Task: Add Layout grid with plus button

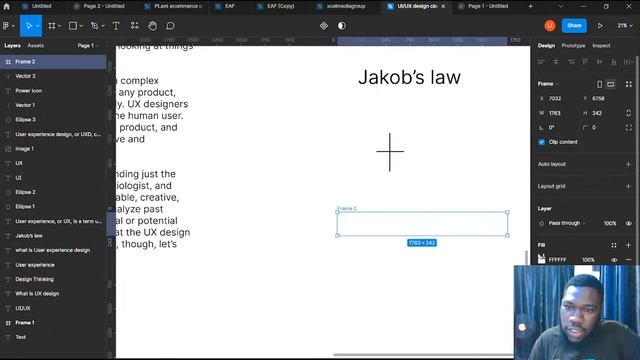Action: pos(629,186)
